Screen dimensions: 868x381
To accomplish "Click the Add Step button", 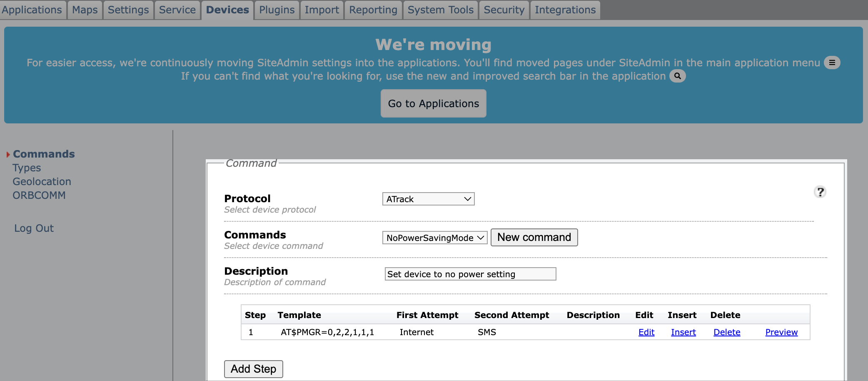I will pos(254,369).
